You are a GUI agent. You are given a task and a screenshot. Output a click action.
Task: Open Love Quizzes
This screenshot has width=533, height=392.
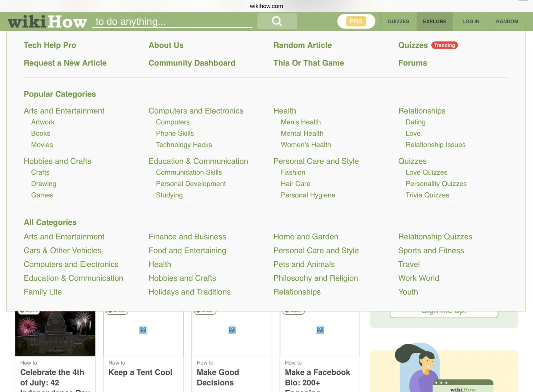click(x=426, y=172)
